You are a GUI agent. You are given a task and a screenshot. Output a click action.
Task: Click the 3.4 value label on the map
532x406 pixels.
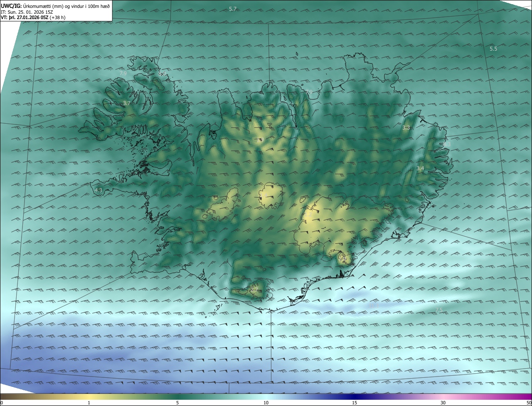420,169
